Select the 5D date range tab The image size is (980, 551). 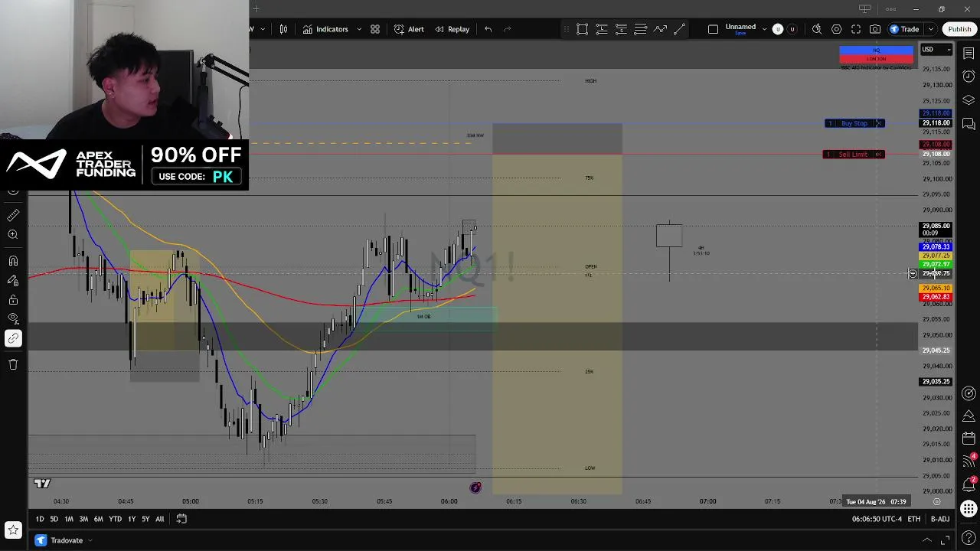point(54,519)
